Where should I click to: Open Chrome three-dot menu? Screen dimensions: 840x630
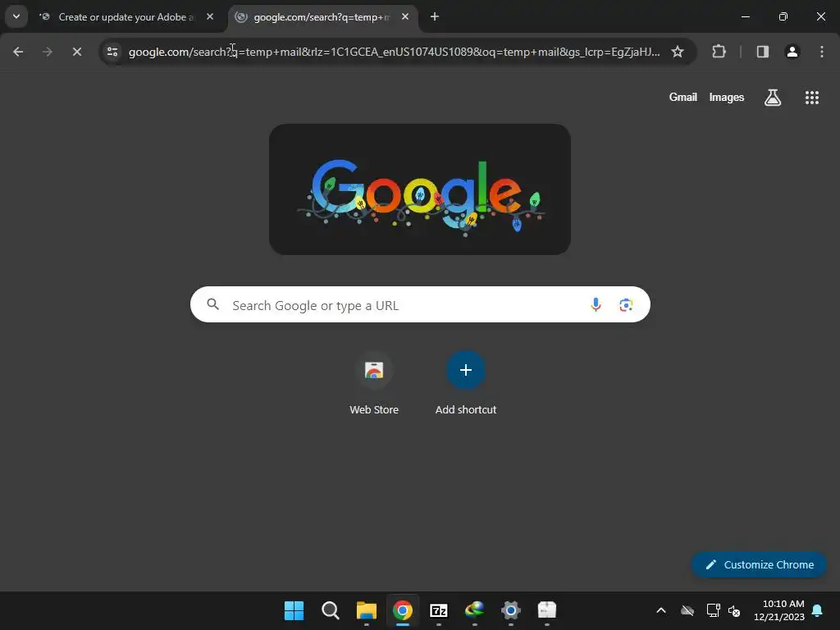[x=822, y=52]
